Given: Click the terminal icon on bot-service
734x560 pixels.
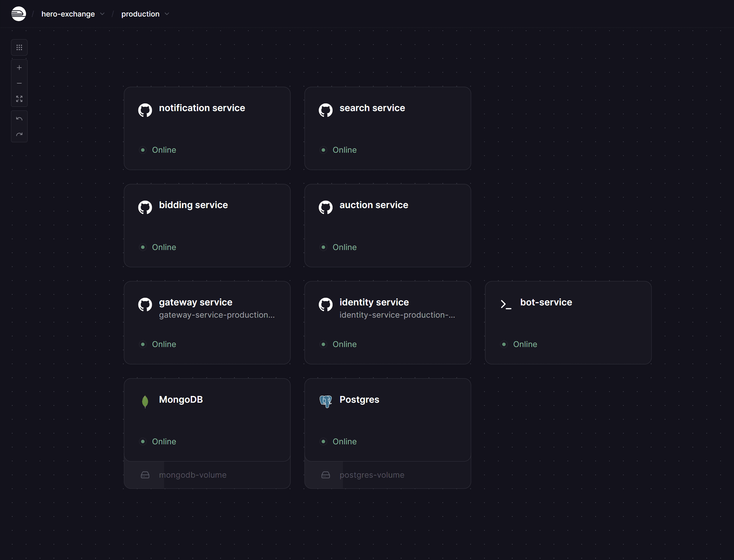Looking at the screenshot, I should coord(506,304).
